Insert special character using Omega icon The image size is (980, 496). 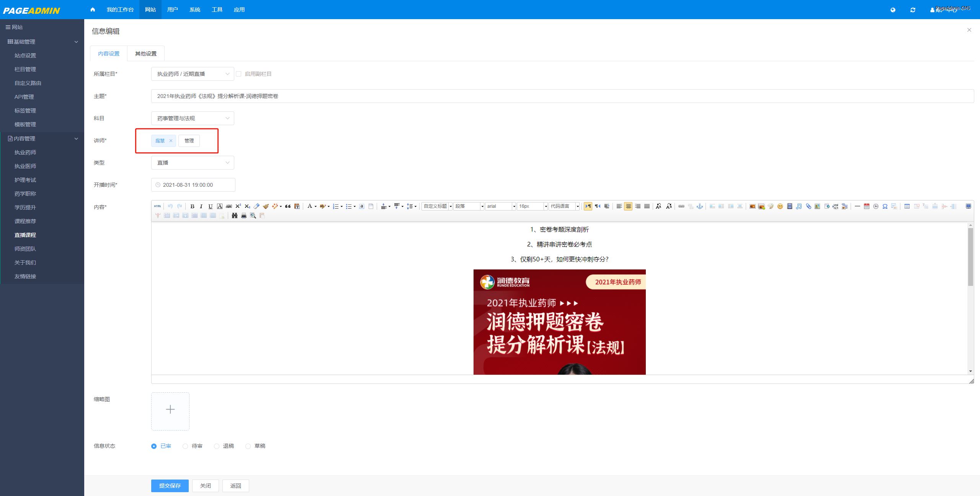pos(885,206)
